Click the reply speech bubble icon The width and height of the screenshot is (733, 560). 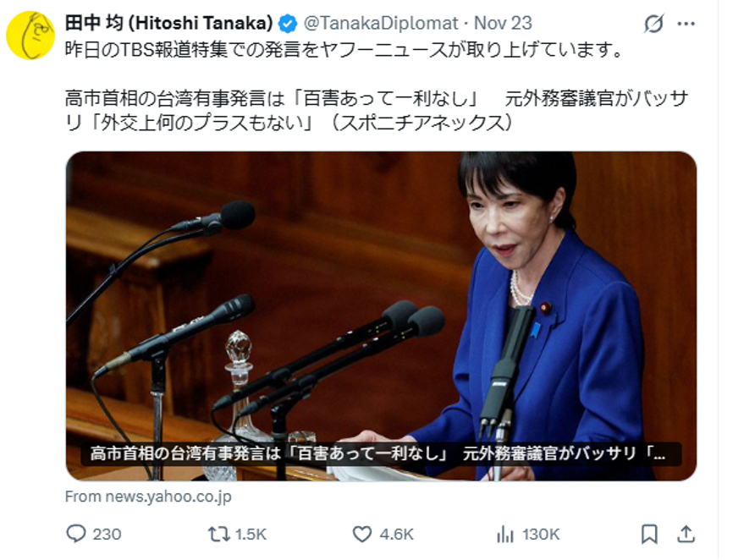[x=75, y=534]
